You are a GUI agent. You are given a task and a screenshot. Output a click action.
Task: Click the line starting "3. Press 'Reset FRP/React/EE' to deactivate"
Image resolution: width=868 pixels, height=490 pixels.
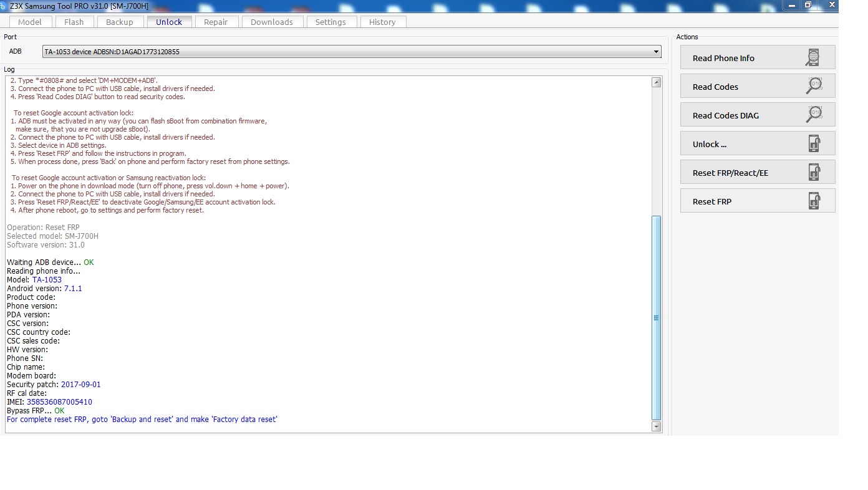pyautogui.click(x=143, y=202)
